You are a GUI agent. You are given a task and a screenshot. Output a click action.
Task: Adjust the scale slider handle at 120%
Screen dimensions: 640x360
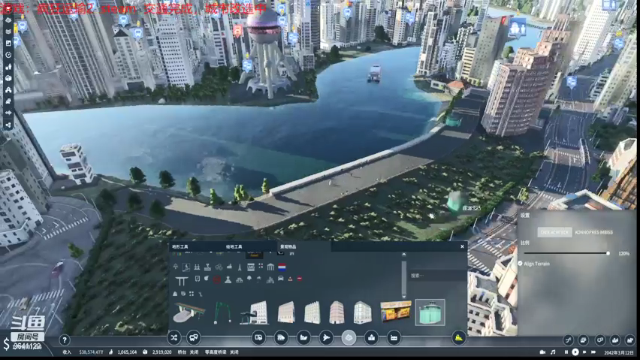608,253
